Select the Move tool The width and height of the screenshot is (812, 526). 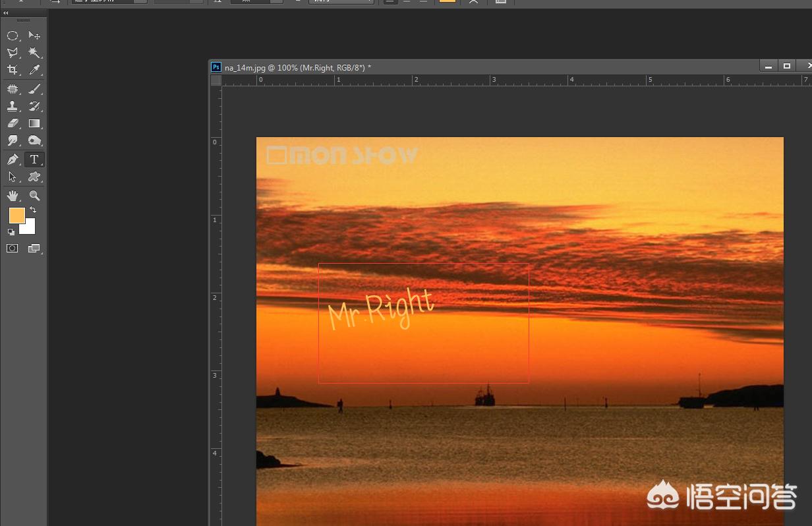click(x=34, y=36)
